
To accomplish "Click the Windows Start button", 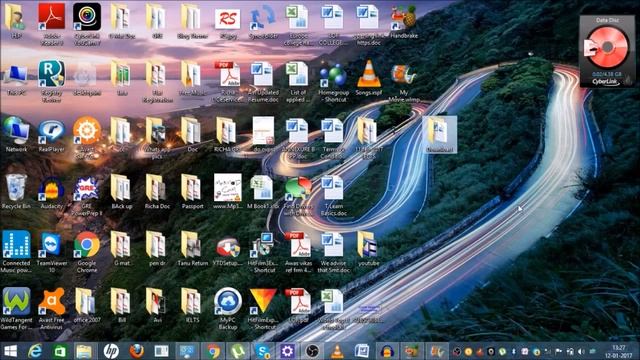I will coord(10,351).
